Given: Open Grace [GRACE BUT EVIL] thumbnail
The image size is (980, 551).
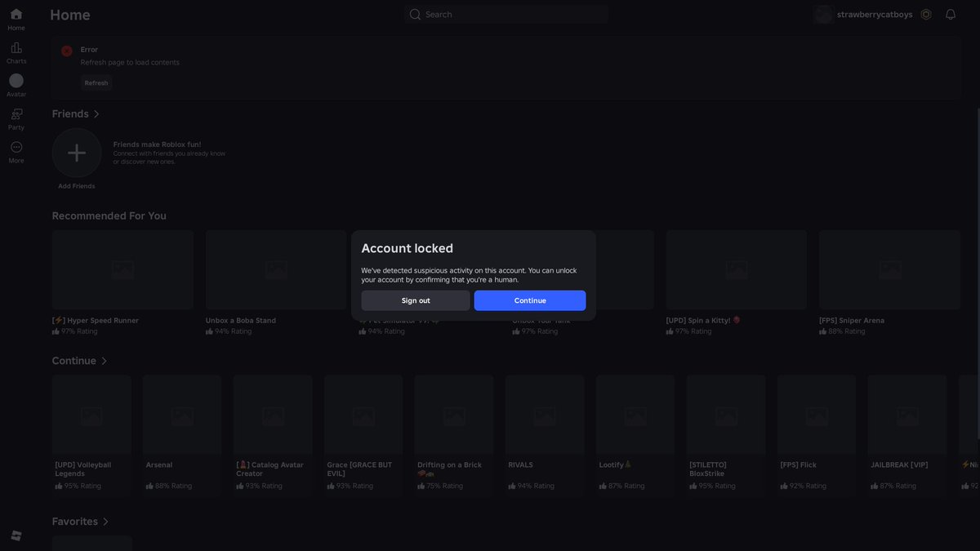Looking at the screenshot, I should 363,415.
